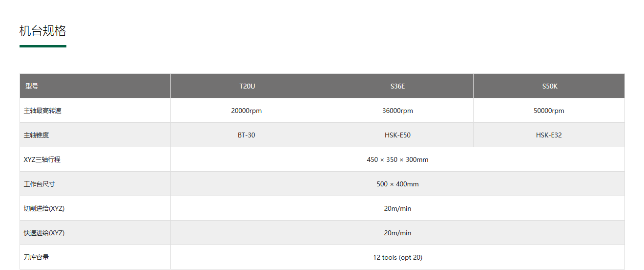This screenshot has width=644, height=270.
Task: Click the HSK-E50 taper cell
Action: pyautogui.click(x=397, y=135)
